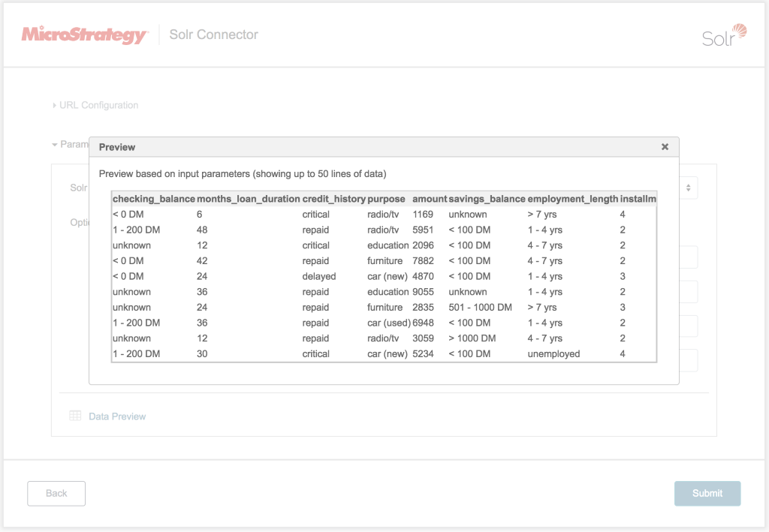The height and width of the screenshot is (532, 769).
Task: Expand the URL Configuration section
Action: (x=98, y=106)
